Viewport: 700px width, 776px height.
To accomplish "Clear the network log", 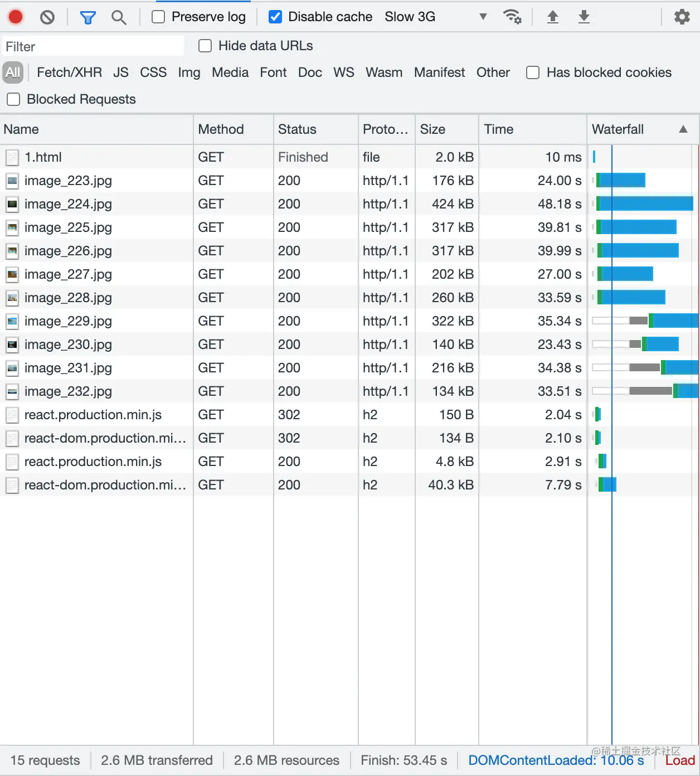I will (47, 17).
